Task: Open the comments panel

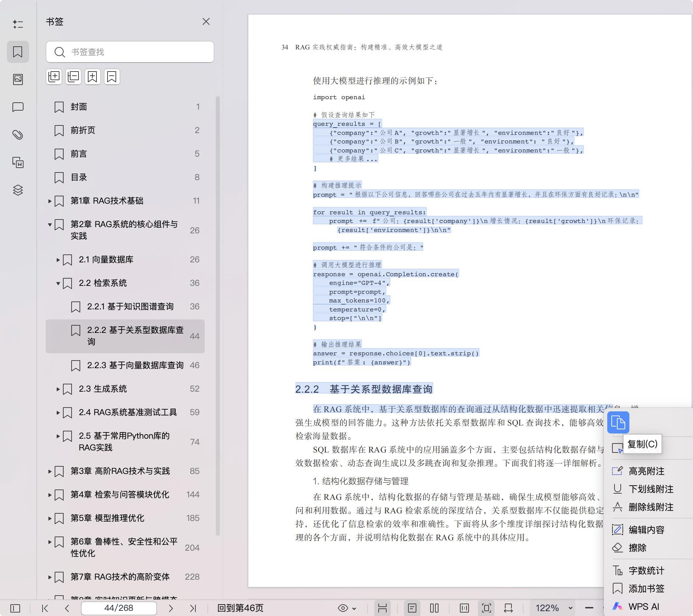Action: pos(18,107)
